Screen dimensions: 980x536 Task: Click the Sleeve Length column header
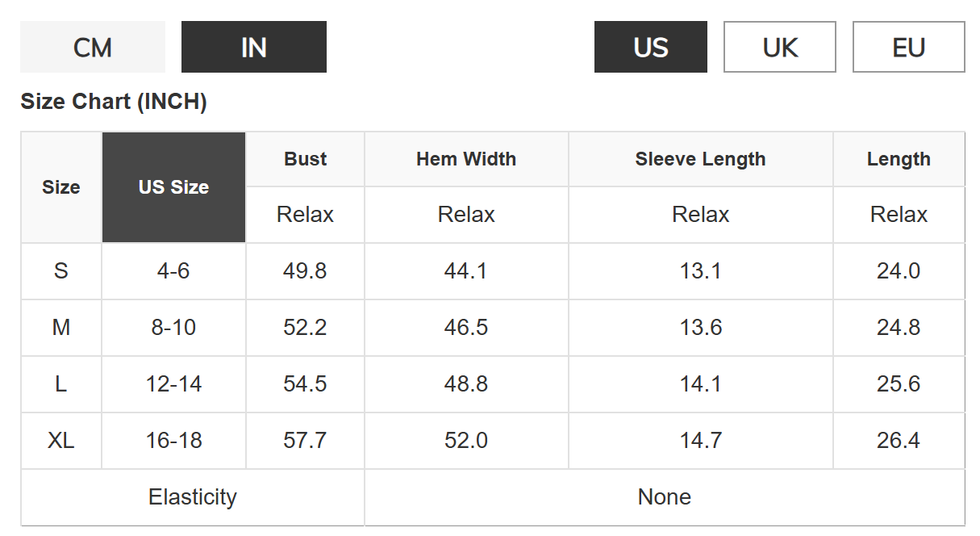(x=700, y=159)
